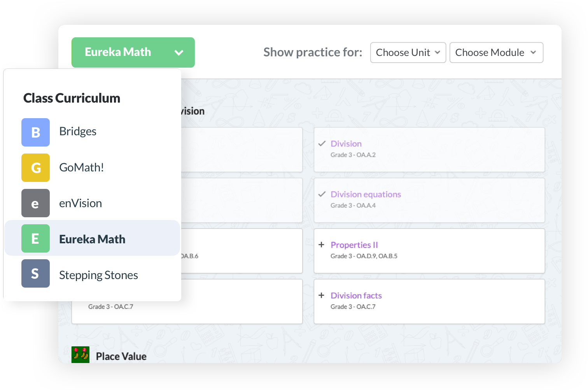Click the yellow GoMath! G icon

coord(35,168)
